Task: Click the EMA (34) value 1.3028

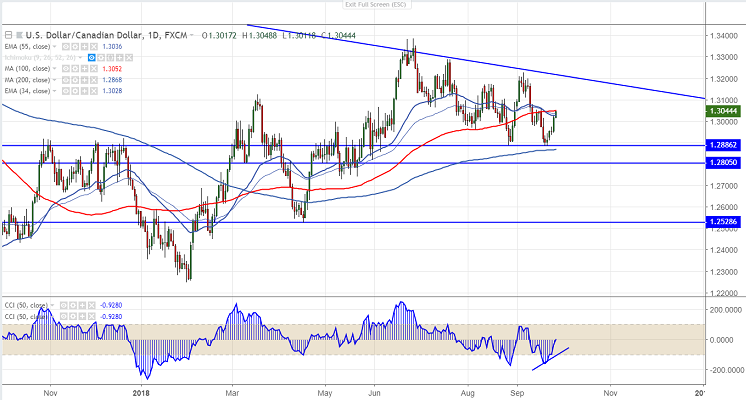Action: pyautogui.click(x=112, y=91)
